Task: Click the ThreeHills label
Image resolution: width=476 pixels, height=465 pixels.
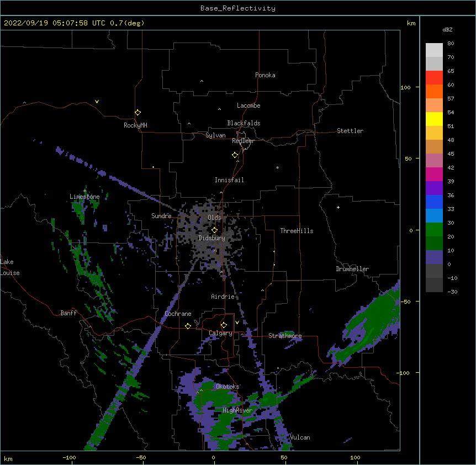Action: [297, 231]
